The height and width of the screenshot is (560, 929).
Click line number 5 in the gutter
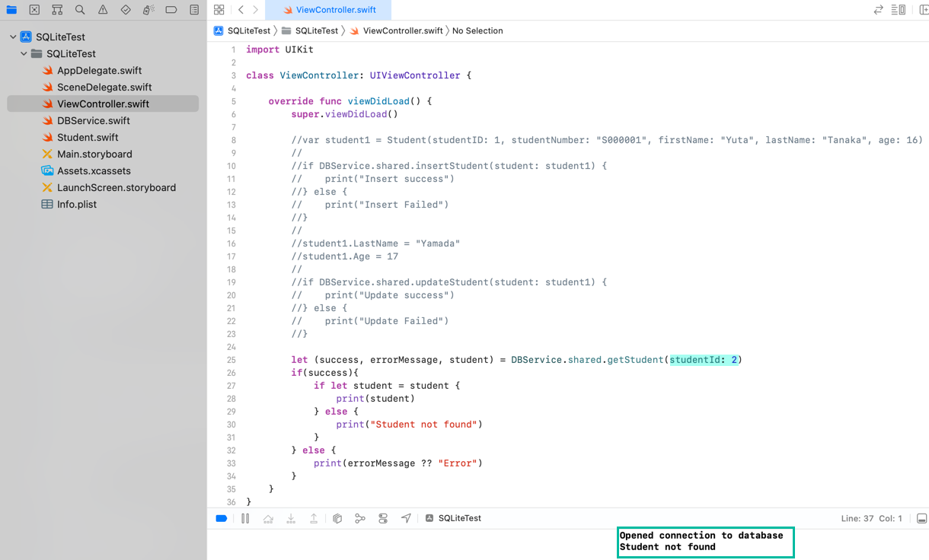(x=233, y=101)
